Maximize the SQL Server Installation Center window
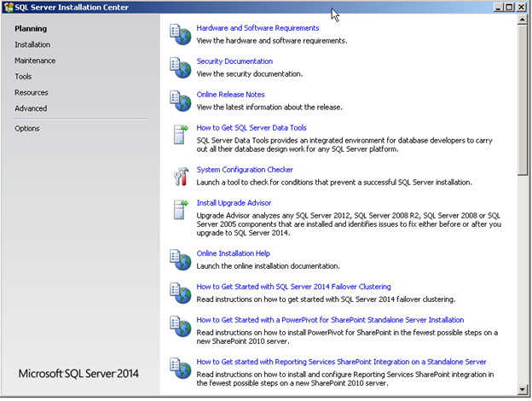 [x=509, y=7]
